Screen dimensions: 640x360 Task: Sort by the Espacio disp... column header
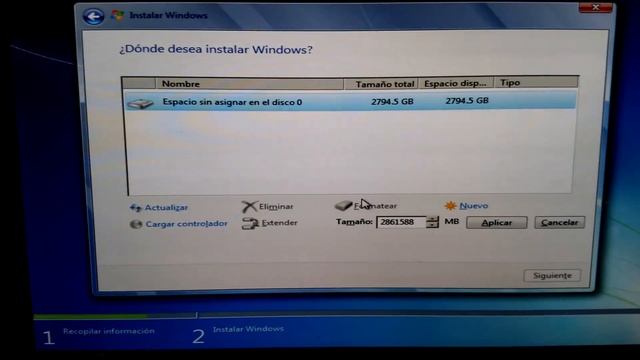pyautogui.click(x=456, y=83)
